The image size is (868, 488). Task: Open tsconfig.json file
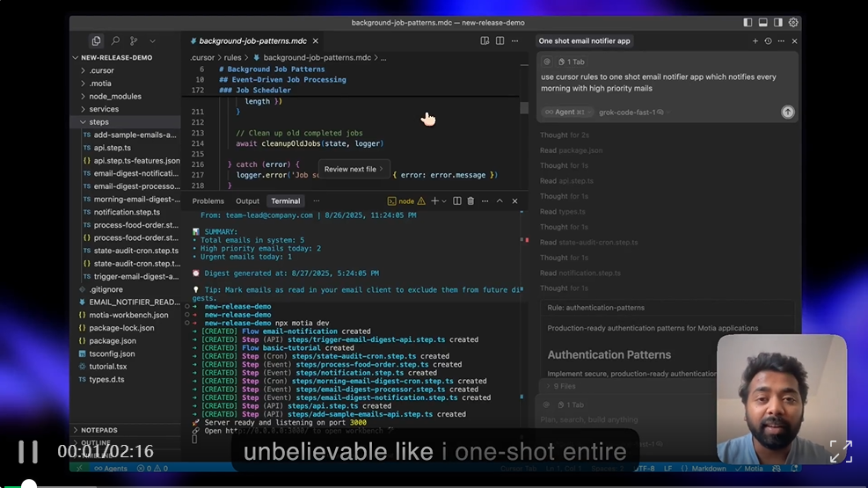(112, 353)
